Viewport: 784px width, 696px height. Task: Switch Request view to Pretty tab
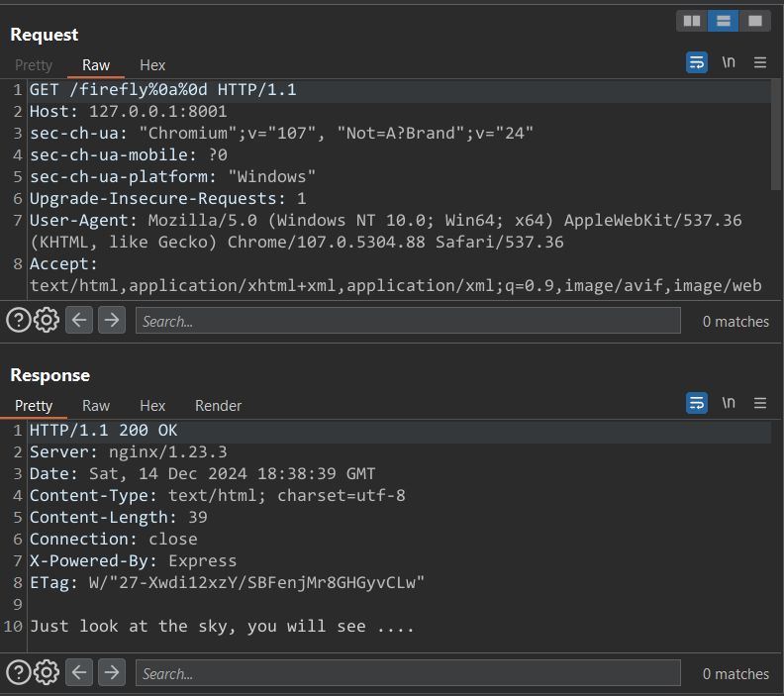pos(33,65)
